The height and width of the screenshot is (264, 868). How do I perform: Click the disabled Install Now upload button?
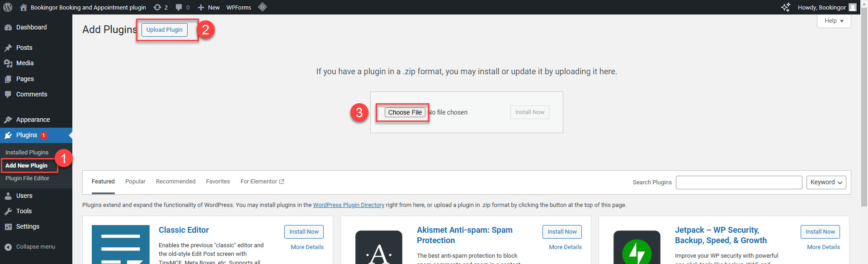[x=530, y=112]
